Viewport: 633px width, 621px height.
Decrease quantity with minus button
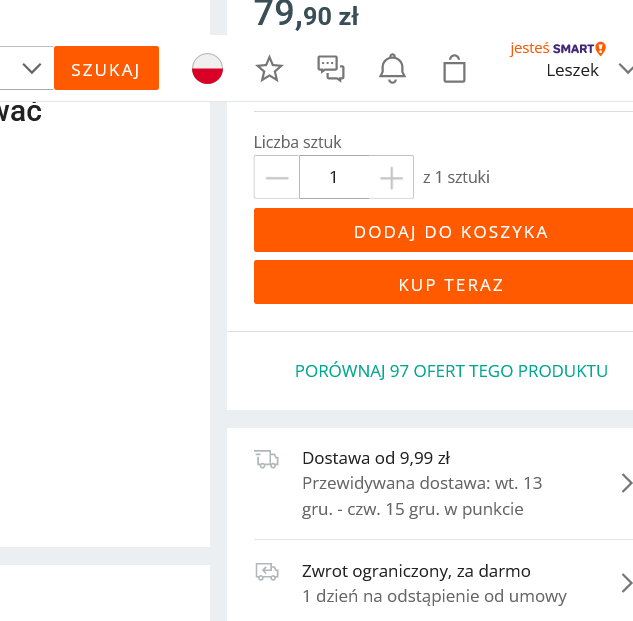click(277, 178)
